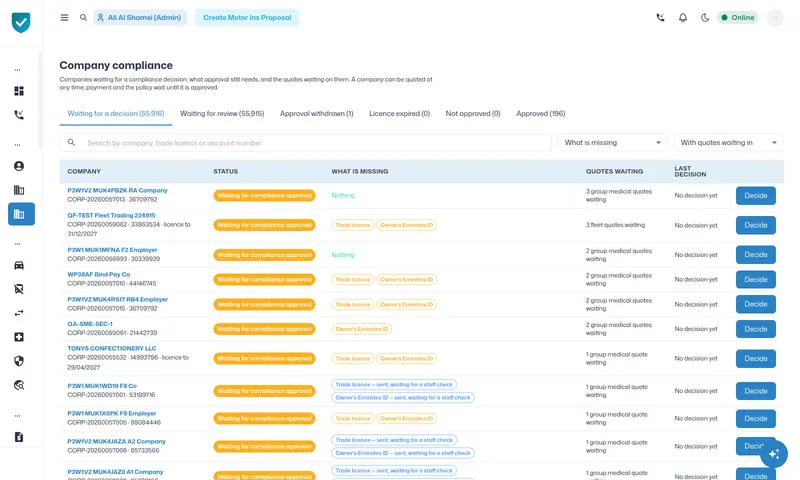The width and height of the screenshot is (800, 480).
Task: Switch to Licence expired tab
Action: coord(399,114)
